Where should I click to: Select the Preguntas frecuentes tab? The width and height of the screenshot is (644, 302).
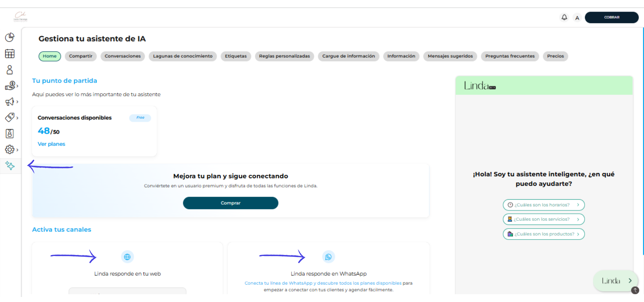click(509, 56)
